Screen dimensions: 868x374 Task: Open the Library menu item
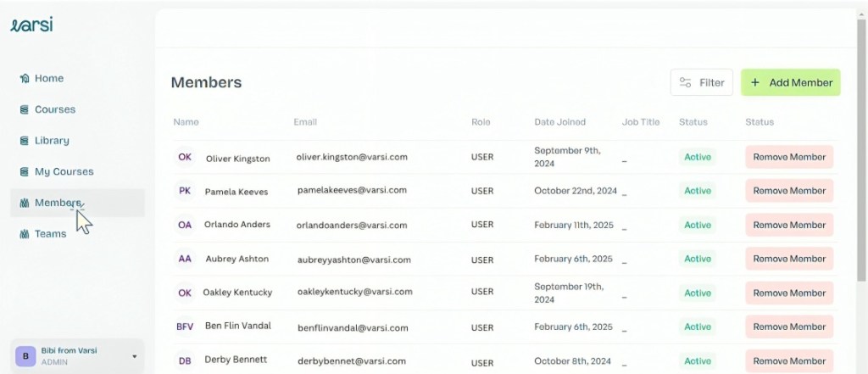[52, 141]
